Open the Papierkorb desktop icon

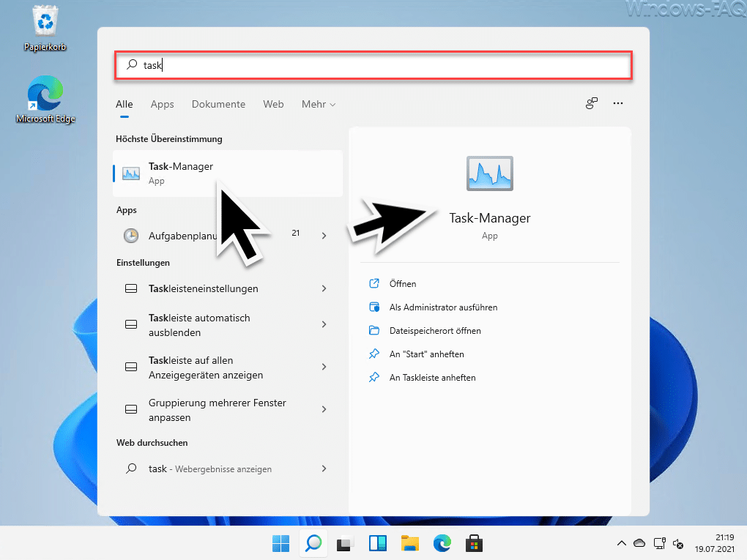45,28
